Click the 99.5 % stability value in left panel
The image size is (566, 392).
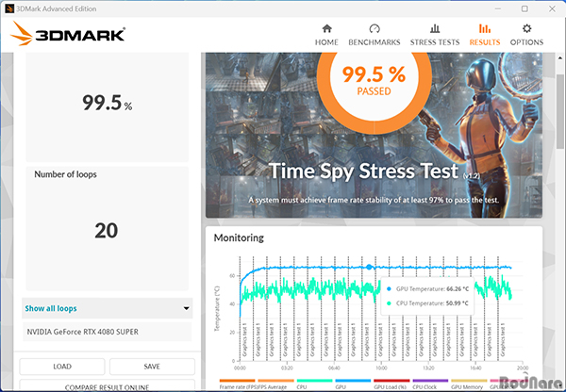pos(108,103)
